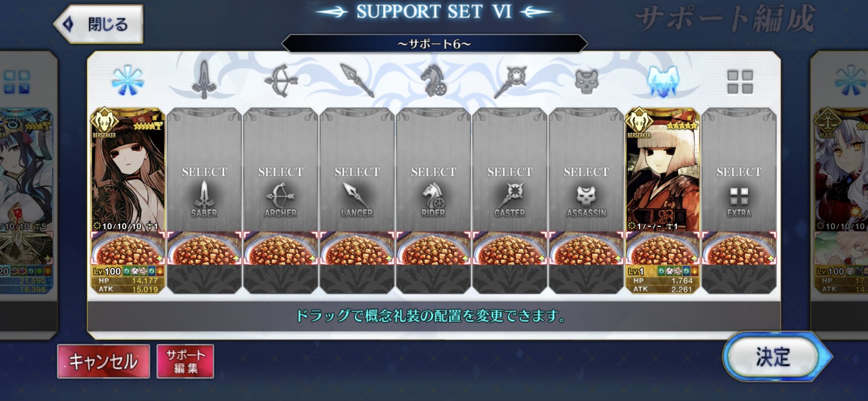Select craft essence under the Rider slot
This screenshot has width=868, height=401.
[x=434, y=248]
